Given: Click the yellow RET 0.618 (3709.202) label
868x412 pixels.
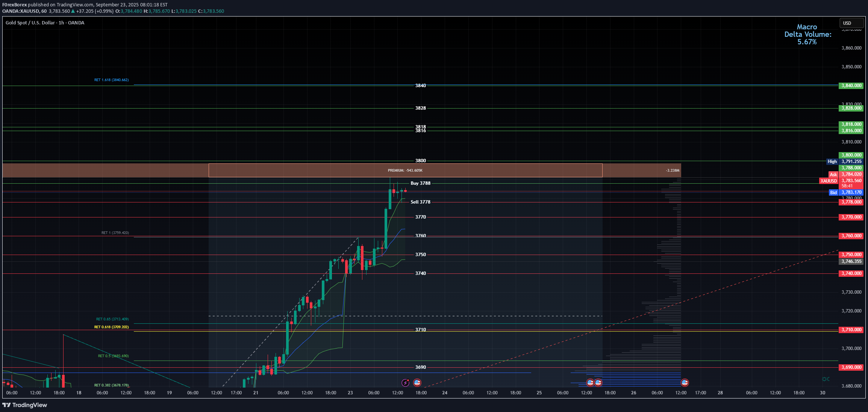Looking at the screenshot, I should coord(111,327).
